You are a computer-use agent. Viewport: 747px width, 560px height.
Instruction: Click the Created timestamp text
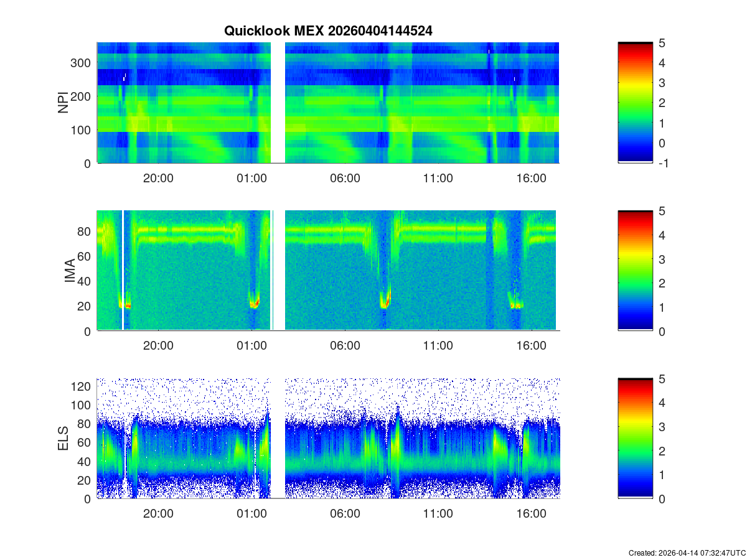[x=687, y=553]
